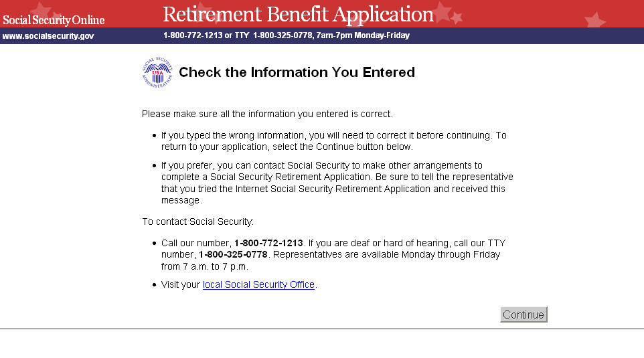
Task: Click the Social Security Administration seal icon
Action: [x=157, y=72]
